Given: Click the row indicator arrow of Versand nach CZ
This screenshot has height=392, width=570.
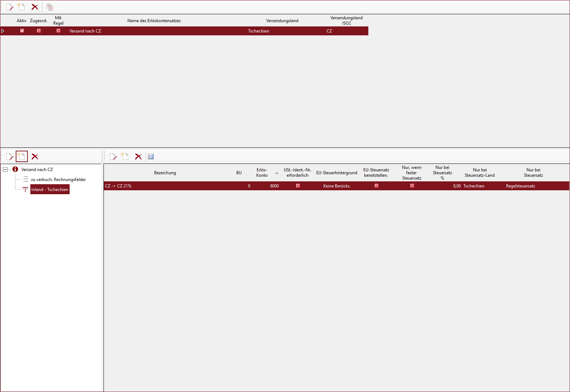Looking at the screenshot, I should click(x=3, y=31).
